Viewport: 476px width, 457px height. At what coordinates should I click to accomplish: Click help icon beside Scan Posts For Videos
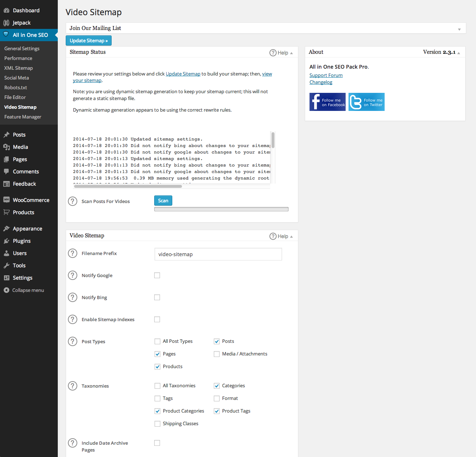point(73,201)
